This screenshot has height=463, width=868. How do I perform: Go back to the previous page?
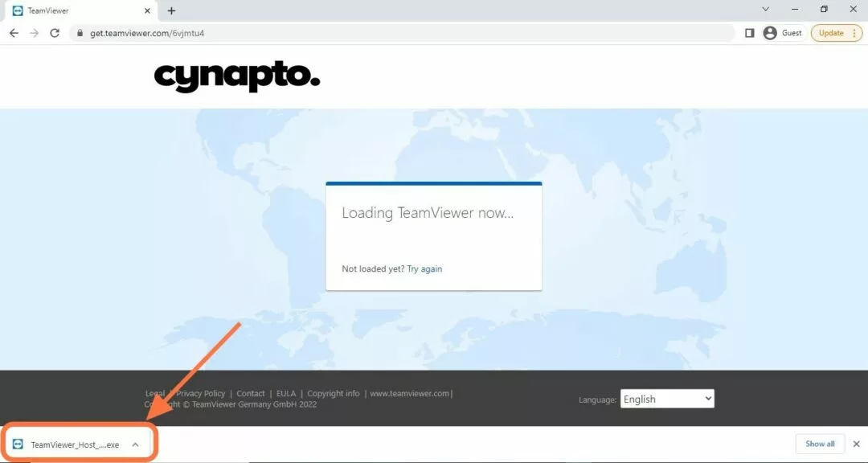click(x=14, y=33)
